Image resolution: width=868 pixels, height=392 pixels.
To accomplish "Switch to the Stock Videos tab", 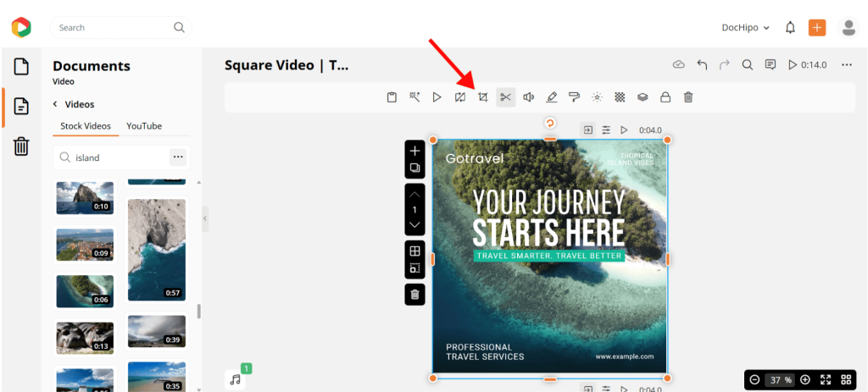I will 86,126.
